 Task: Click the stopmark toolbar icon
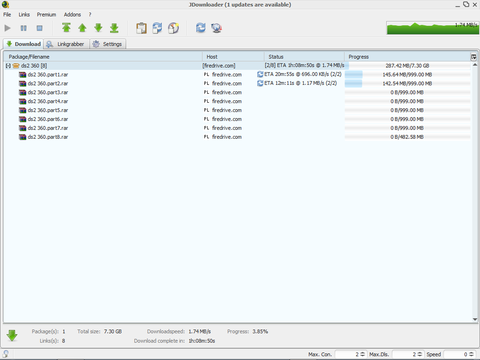pos(173,28)
